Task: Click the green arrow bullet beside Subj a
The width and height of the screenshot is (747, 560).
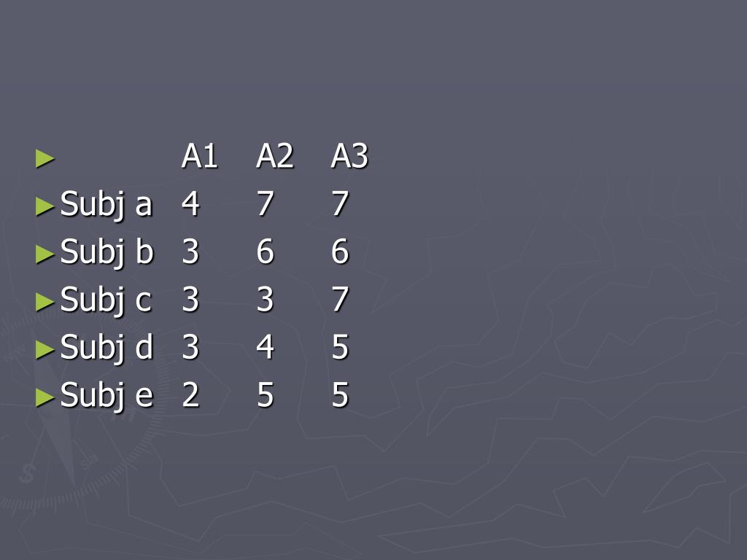Action: (45, 206)
